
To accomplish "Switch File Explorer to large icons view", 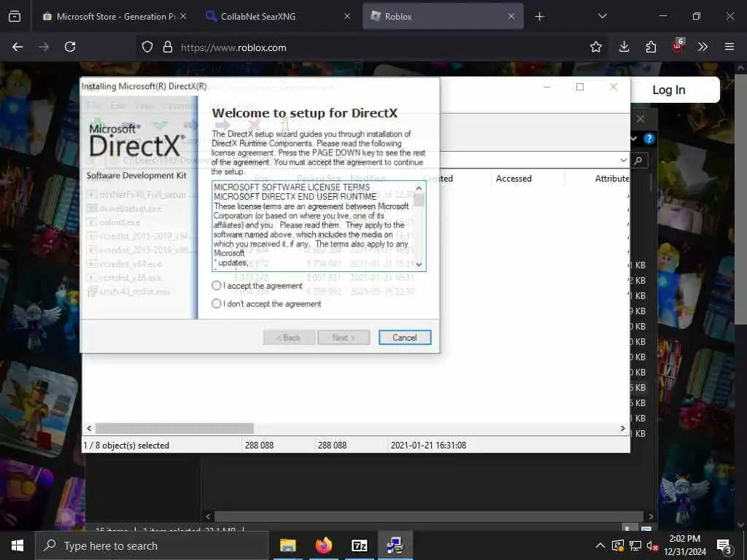I will [x=646, y=529].
